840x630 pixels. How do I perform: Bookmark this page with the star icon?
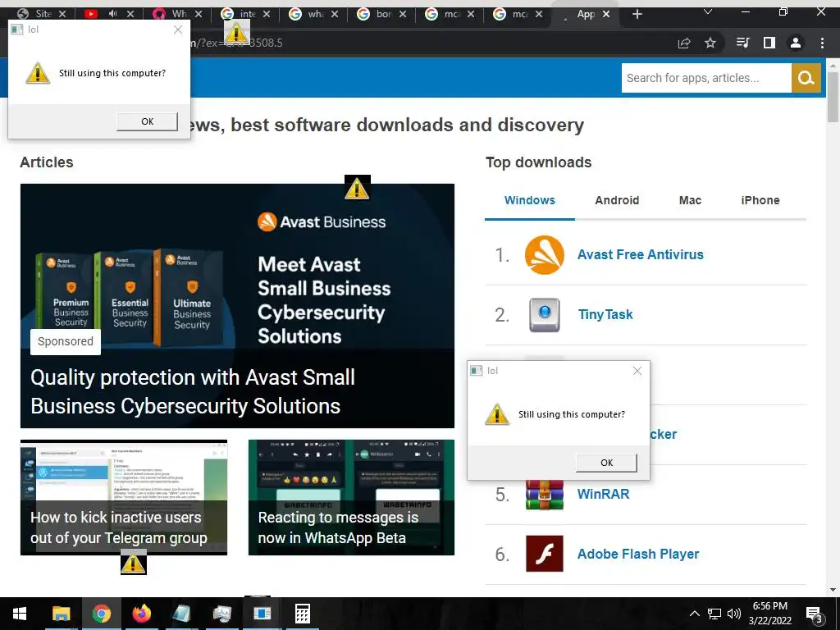pos(710,43)
